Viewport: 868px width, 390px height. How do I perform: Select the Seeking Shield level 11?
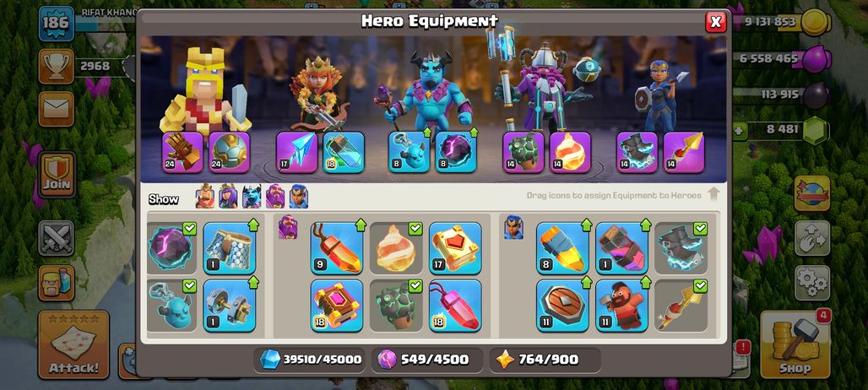562,306
